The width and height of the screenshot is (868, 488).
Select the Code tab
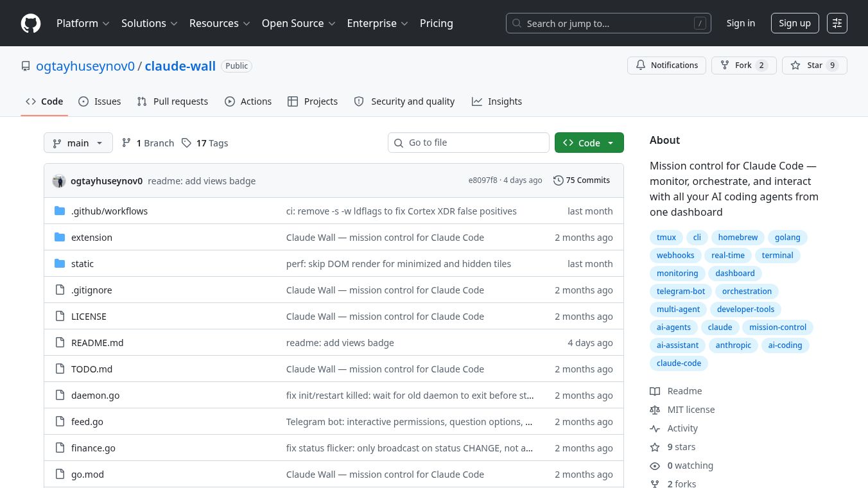[44, 101]
